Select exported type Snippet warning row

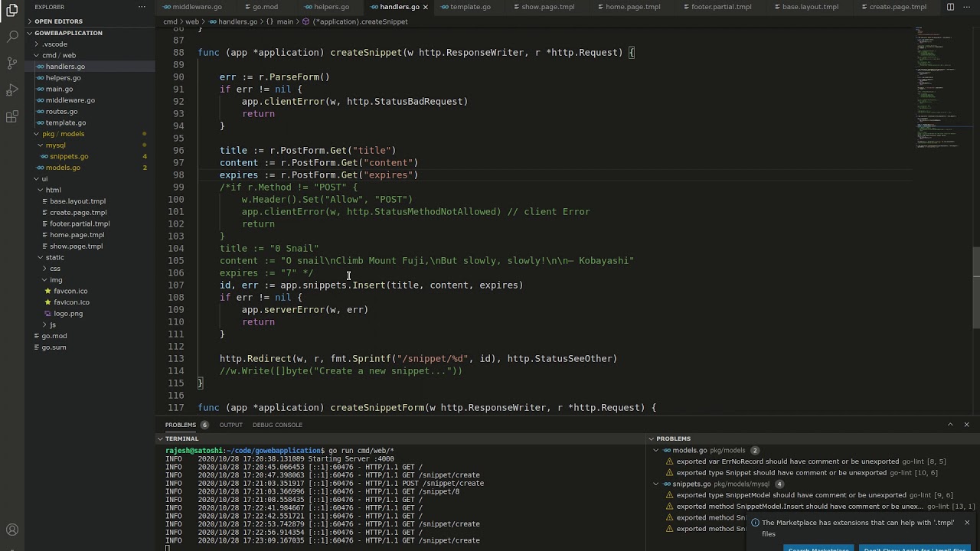(815, 473)
